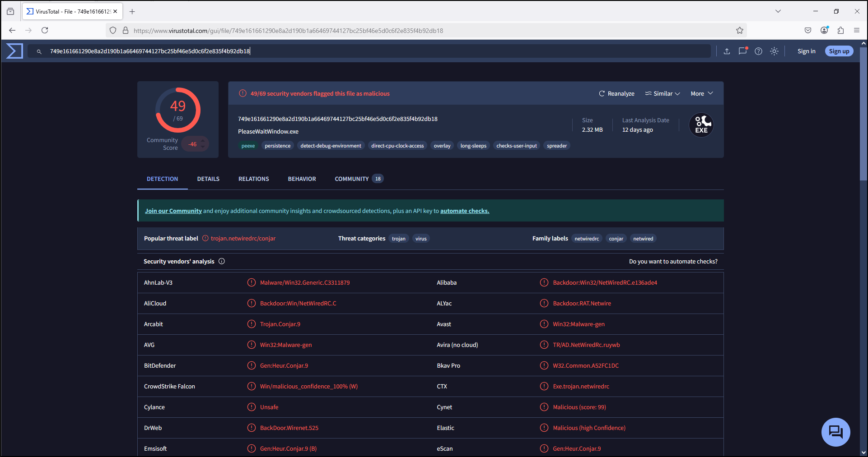This screenshot has height=457, width=868.
Task: Click the file hash search input field
Action: (x=369, y=51)
